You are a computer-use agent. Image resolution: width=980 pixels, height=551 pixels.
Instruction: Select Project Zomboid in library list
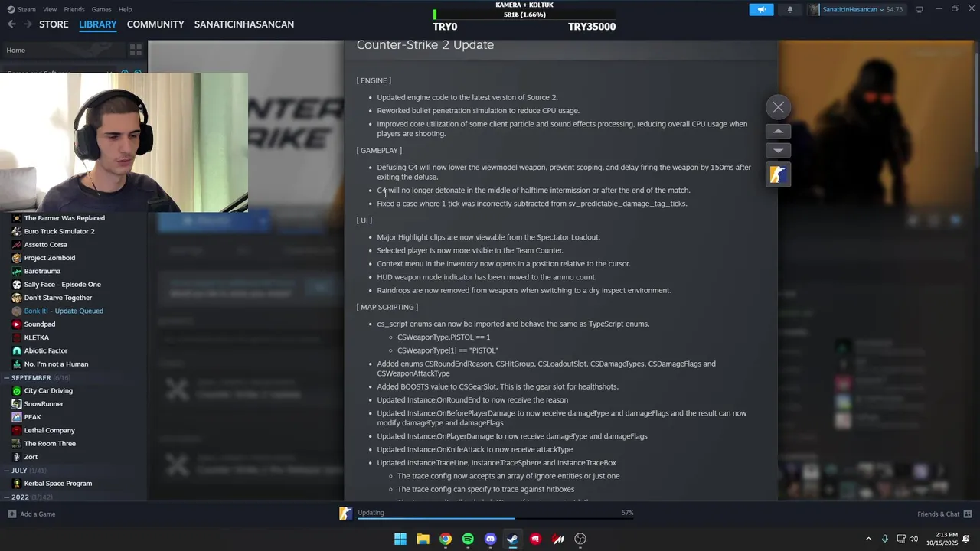[50, 258]
